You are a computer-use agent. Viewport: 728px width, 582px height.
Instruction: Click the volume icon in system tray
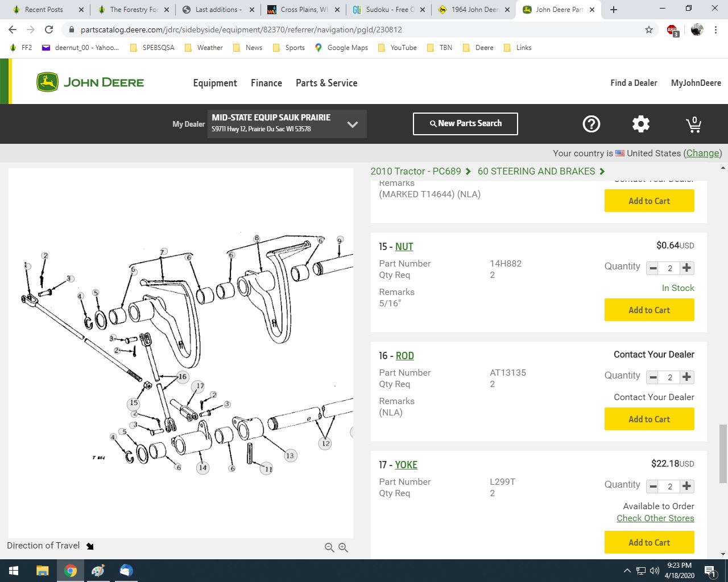(x=654, y=571)
